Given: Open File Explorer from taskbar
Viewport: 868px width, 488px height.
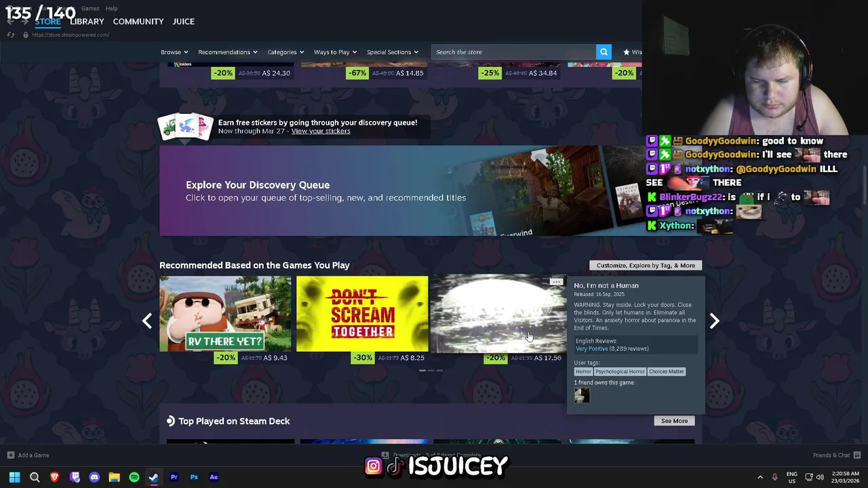Looking at the screenshot, I should [114, 477].
